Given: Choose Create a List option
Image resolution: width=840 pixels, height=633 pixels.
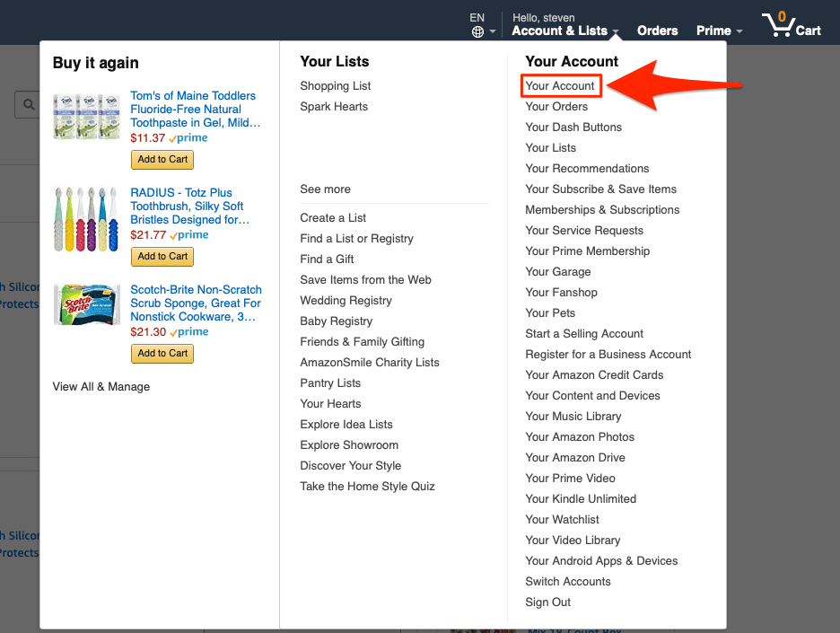Looking at the screenshot, I should [333, 217].
